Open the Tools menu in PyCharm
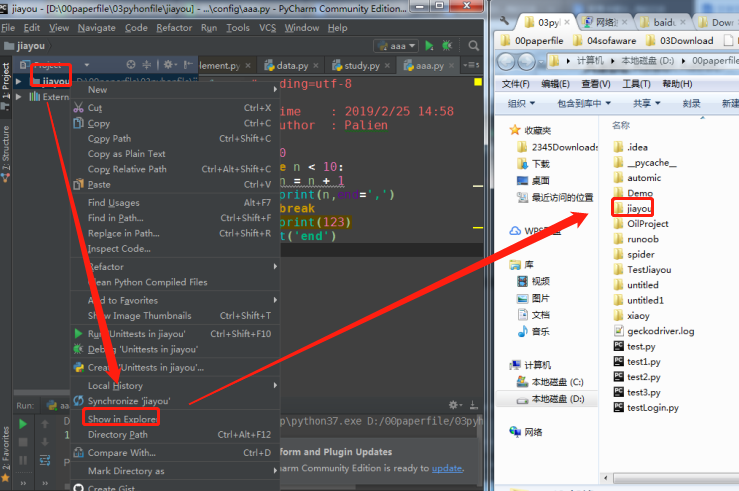Viewport: 739px width, 491px height. [x=238, y=28]
